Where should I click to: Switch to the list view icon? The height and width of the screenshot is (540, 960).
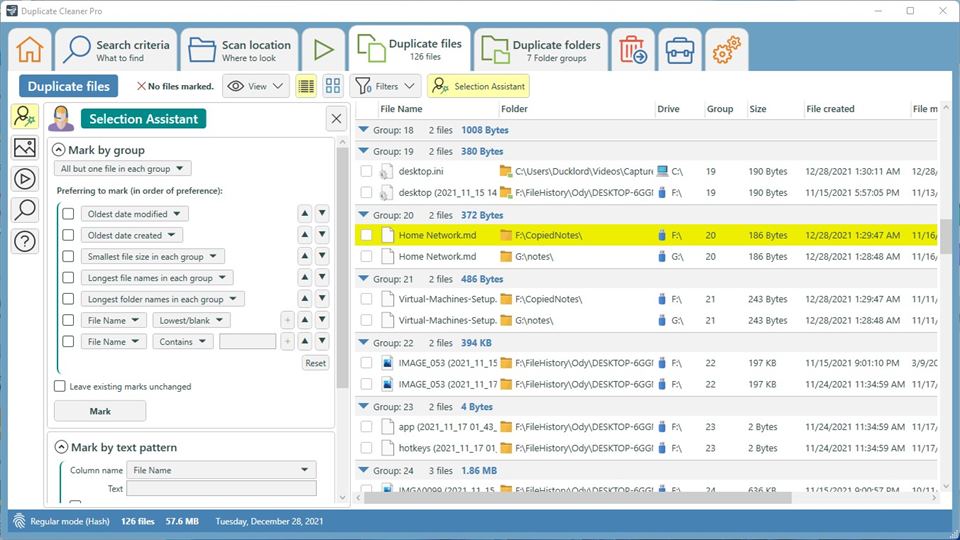pyautogui.click(x=306, y=86)
